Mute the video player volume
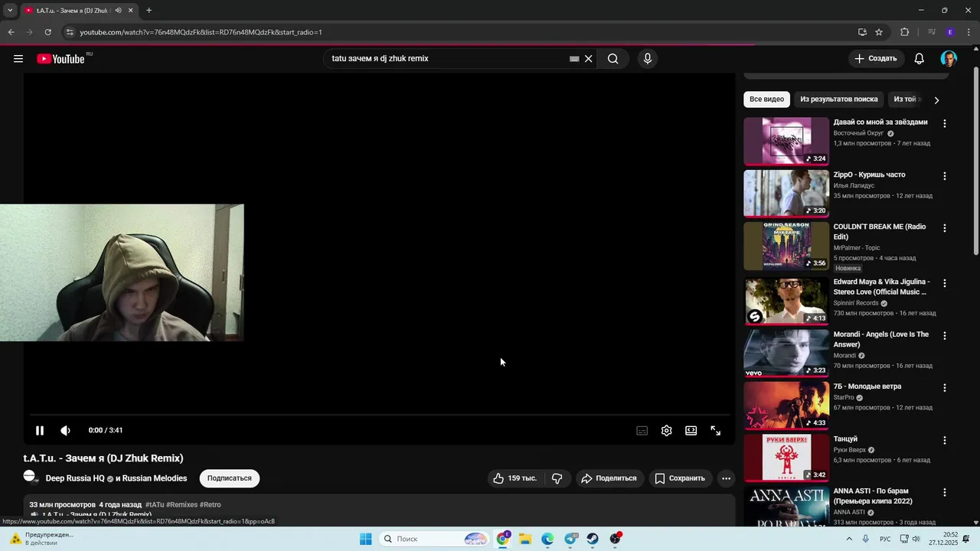The height and width of the screenshot is (551, 980). [66, 431]
